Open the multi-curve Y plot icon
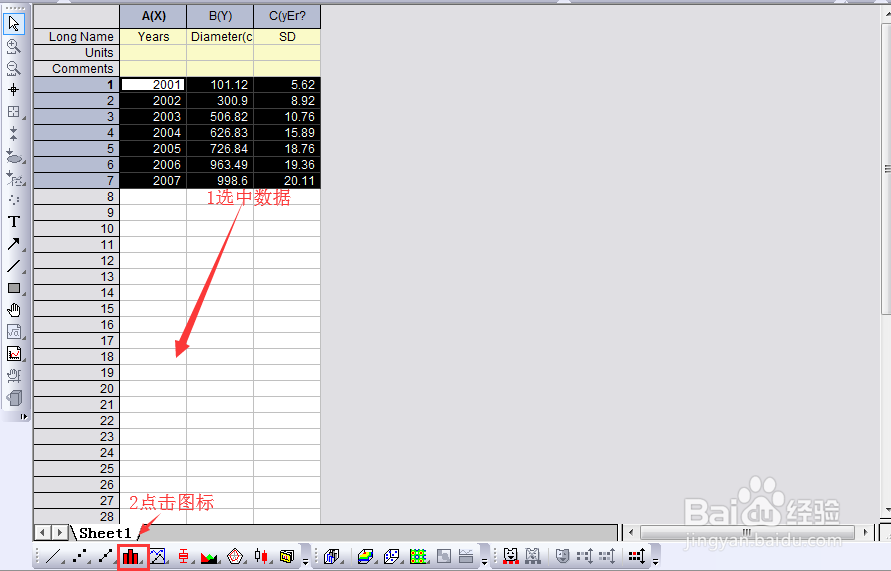891x571 pixels. tap(158, 556)
